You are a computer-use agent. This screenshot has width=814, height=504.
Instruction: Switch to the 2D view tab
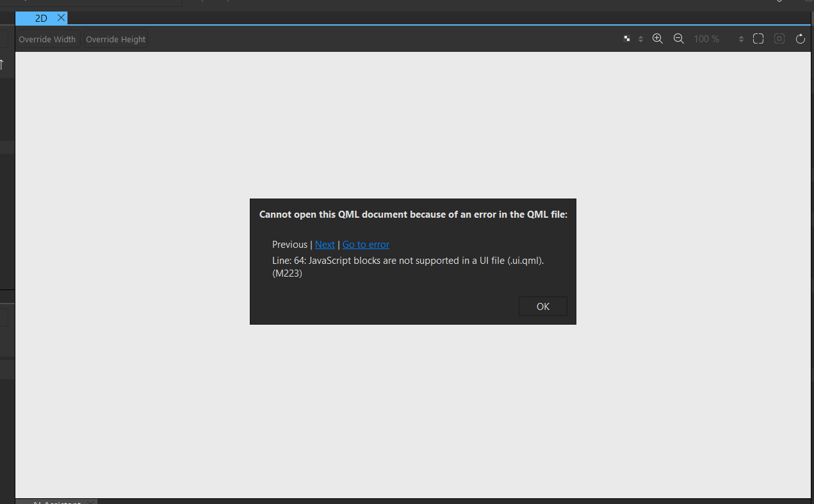click(41, 19)
